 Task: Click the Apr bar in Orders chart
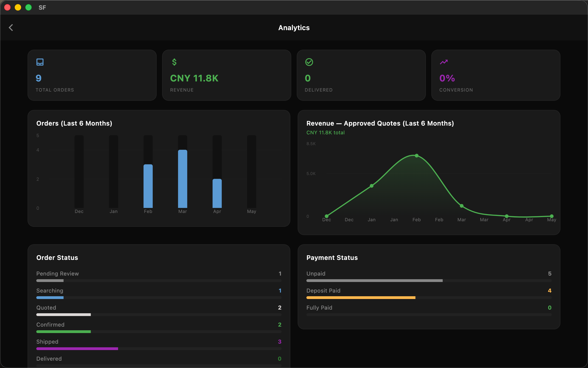[217, 193]
